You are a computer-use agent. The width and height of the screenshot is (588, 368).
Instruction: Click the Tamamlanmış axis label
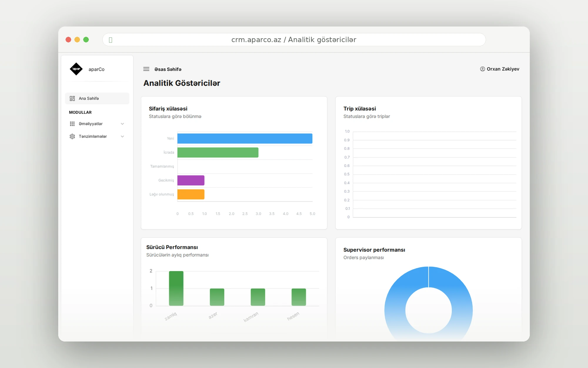point(162,166)
